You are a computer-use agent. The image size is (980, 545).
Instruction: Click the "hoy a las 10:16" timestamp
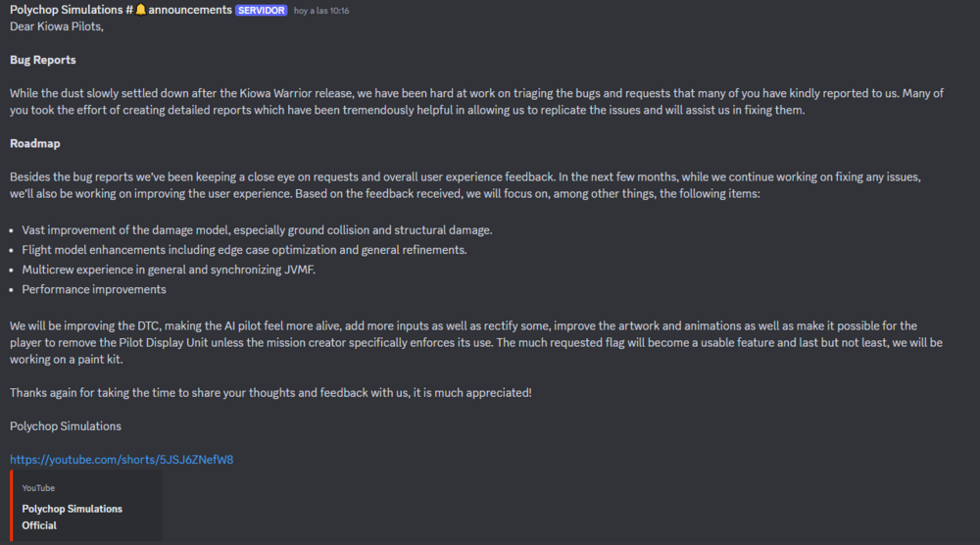pos(321,11)
